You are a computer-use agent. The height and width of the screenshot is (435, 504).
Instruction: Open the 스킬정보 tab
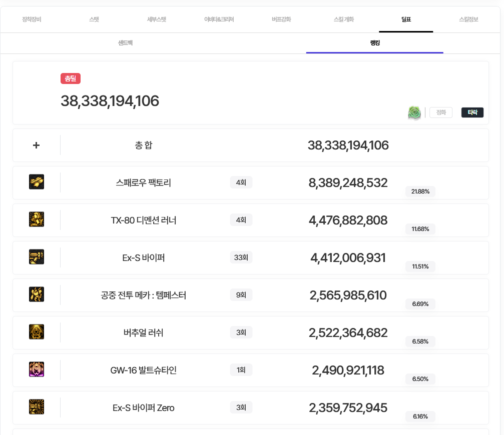pyautogui.click(x=468, y=19)
